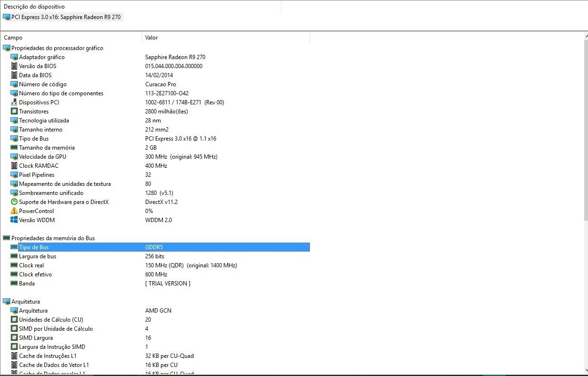The image size is (588, 376).
Task: Click the Tamanho da memória RAM icon
Action: (x=14, y=148)
